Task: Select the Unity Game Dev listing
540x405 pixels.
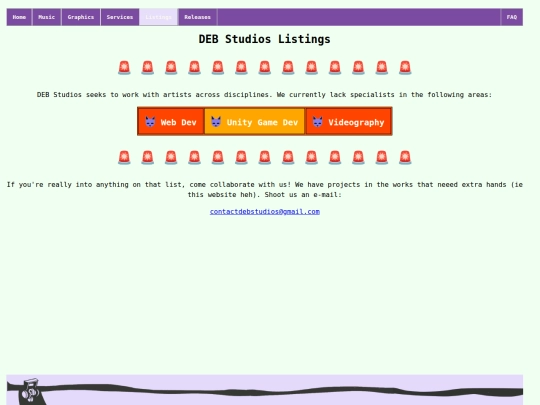Action: (255, 122)
